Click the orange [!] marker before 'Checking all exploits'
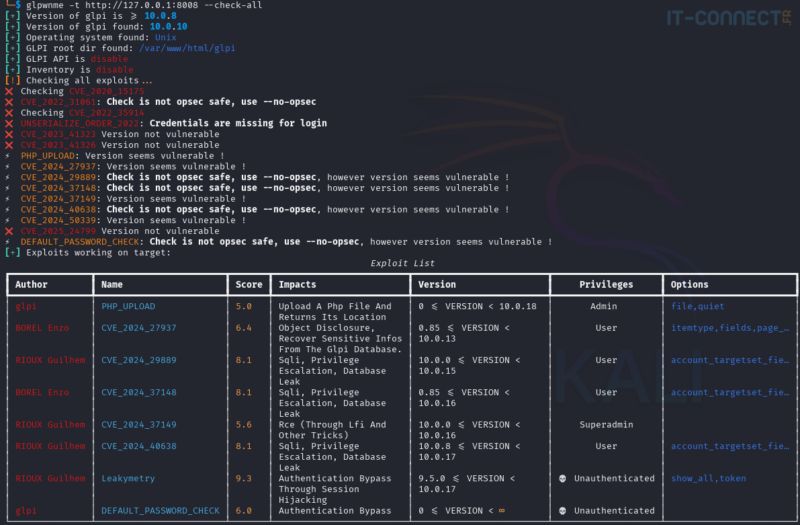The width and height of the screenshot is (800, 525). (13, 81)
